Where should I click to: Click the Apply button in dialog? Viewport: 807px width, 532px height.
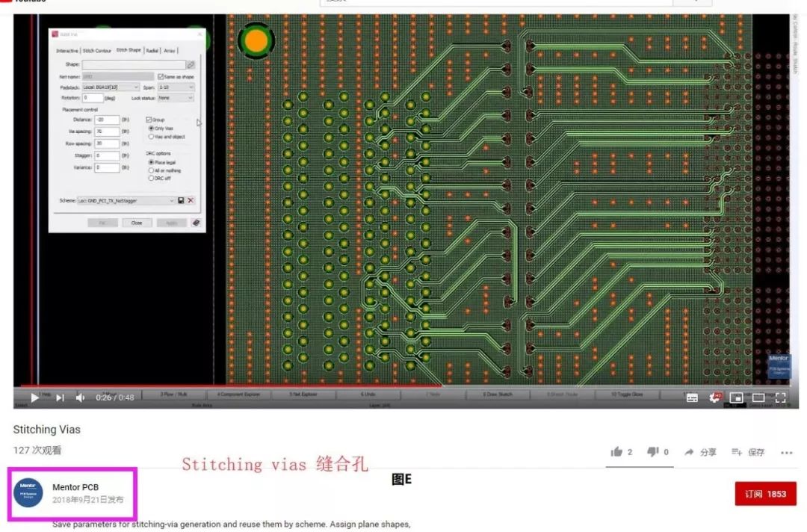pos(171,223)
